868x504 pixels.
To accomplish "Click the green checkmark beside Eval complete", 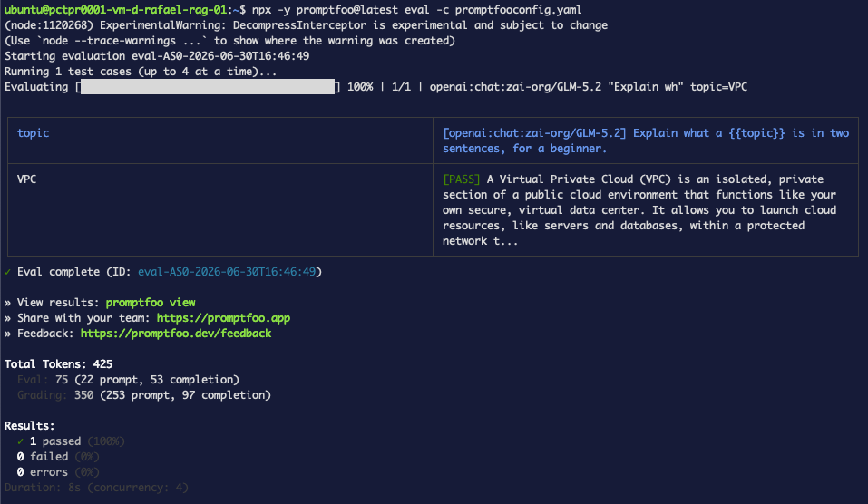I will pyautogui.click(x=8, y=272).
